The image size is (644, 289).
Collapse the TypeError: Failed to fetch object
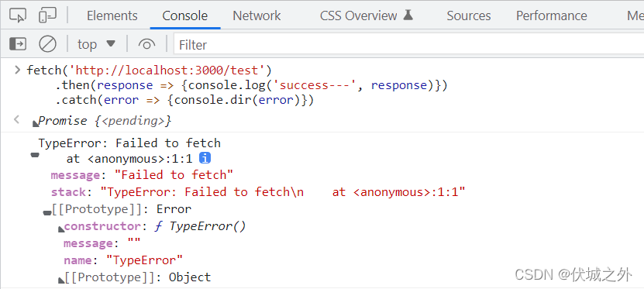[35, 155]
